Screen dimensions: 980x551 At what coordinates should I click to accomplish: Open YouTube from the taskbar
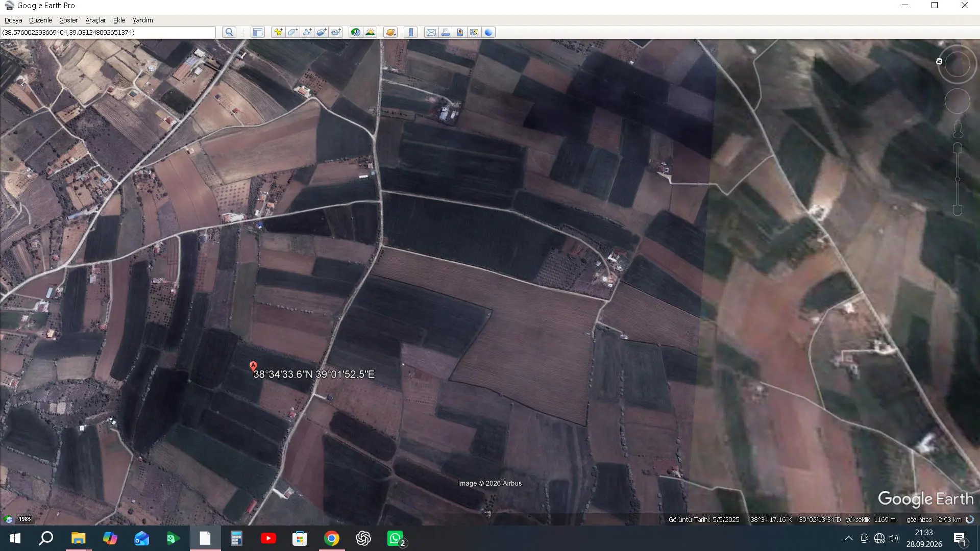click(x=268, y=538)
